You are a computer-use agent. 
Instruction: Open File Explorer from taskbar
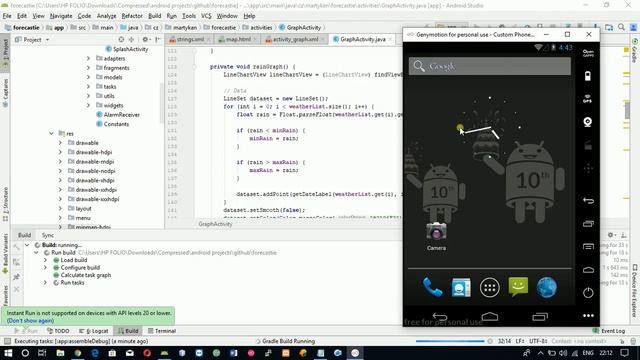(x=60, y=353)
